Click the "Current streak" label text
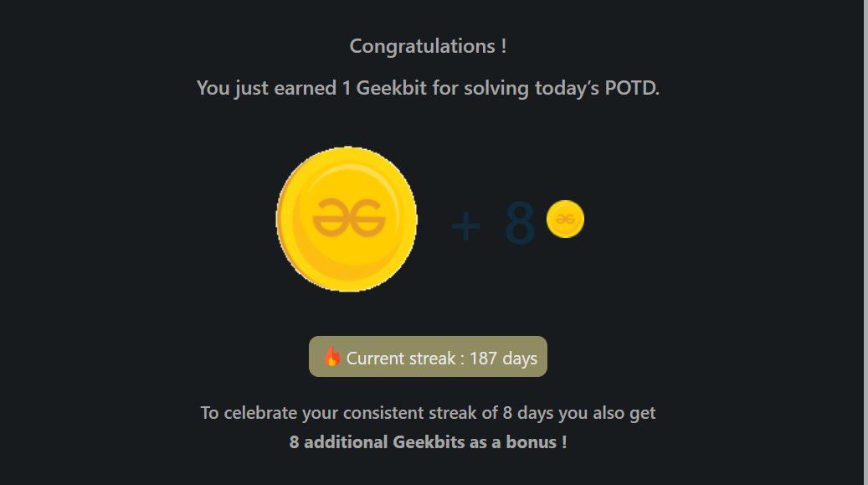Screen dimensions: 868x485 [x=400, y=359]
